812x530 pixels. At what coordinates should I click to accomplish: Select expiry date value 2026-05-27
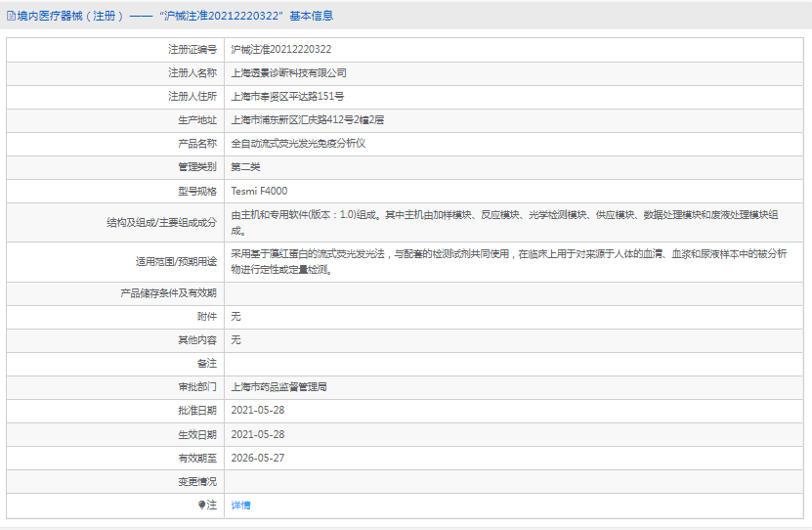258,458
